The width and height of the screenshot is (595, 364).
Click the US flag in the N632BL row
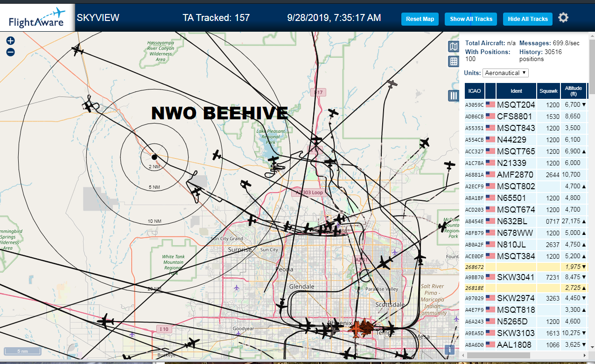[490, 221]
